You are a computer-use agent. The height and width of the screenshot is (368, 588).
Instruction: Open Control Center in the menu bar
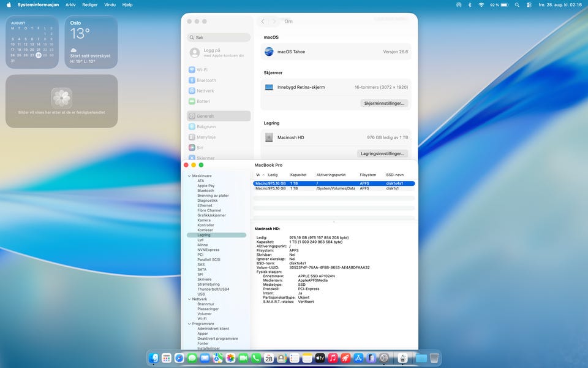(529, 5)
